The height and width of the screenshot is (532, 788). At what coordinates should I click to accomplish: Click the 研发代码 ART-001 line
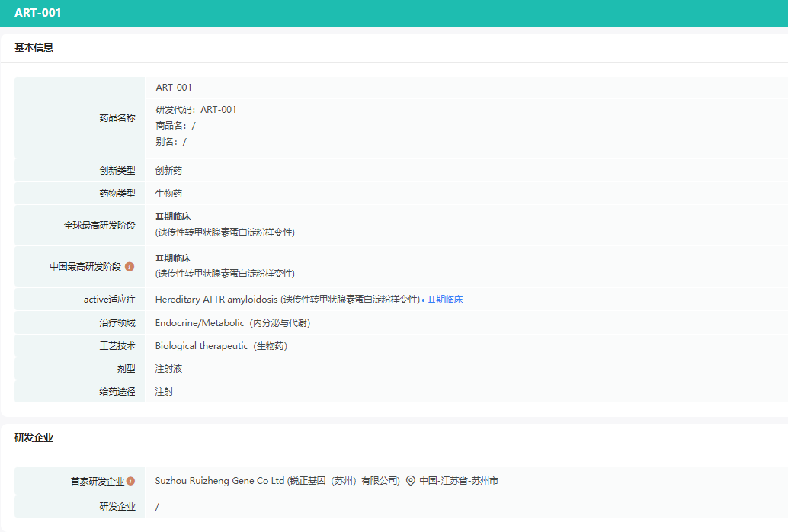[x=196, y=110]
